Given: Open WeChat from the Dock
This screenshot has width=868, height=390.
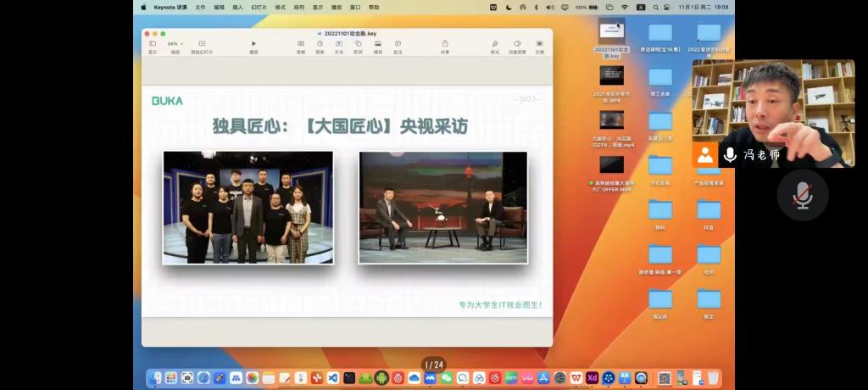Looking at the screenshot, I should [446, 378].
